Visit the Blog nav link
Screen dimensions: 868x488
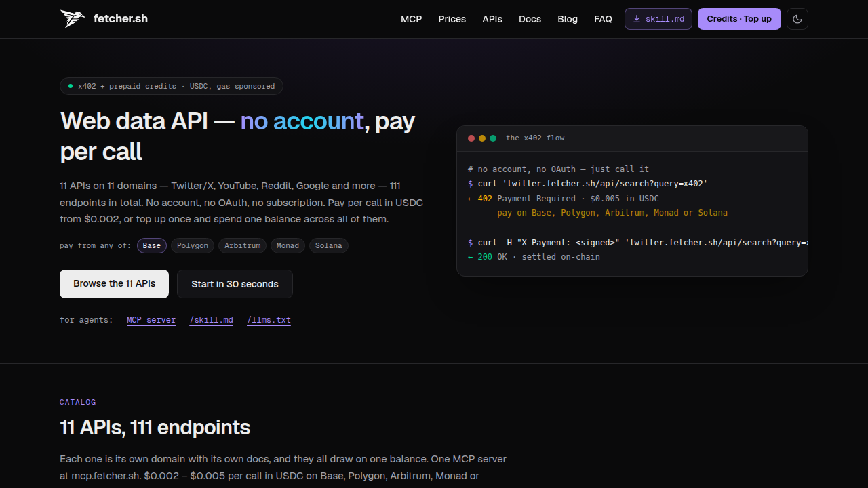coord(568,19)
